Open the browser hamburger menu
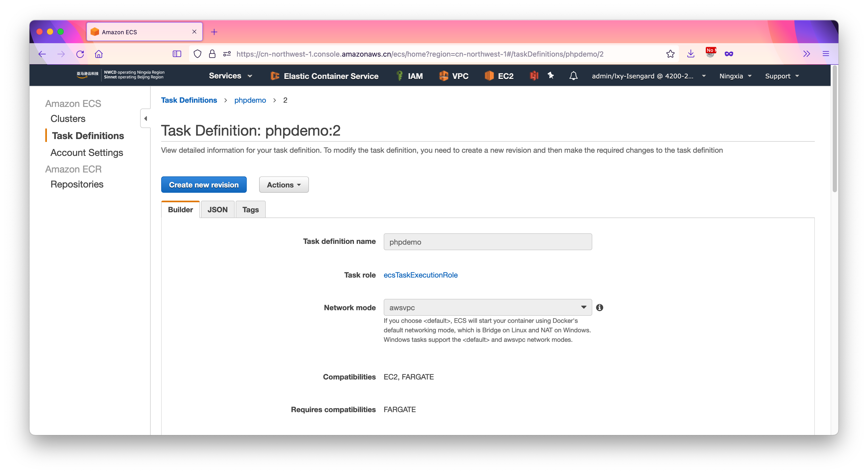868x474 pixels. tap(826, 54)
